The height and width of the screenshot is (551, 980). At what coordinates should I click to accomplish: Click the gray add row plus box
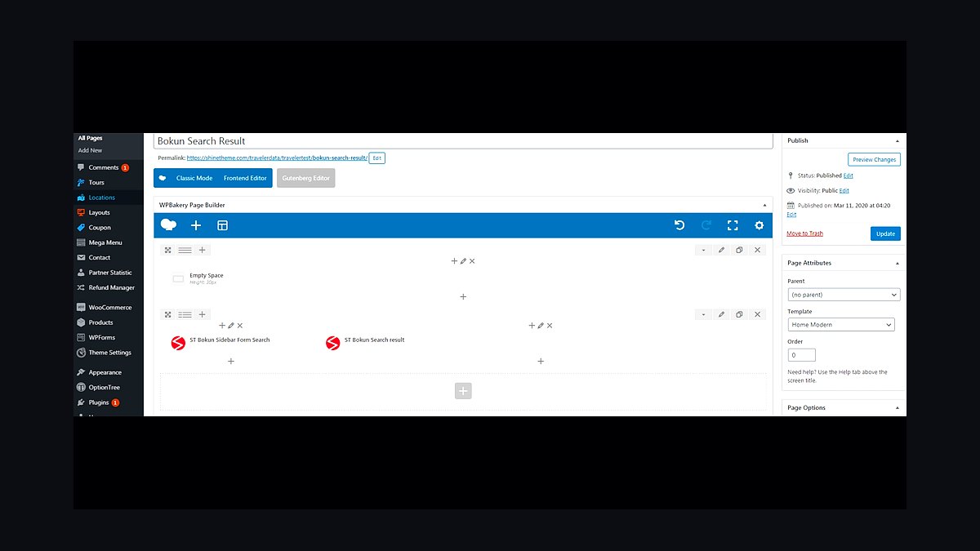[x=463, y=391]
